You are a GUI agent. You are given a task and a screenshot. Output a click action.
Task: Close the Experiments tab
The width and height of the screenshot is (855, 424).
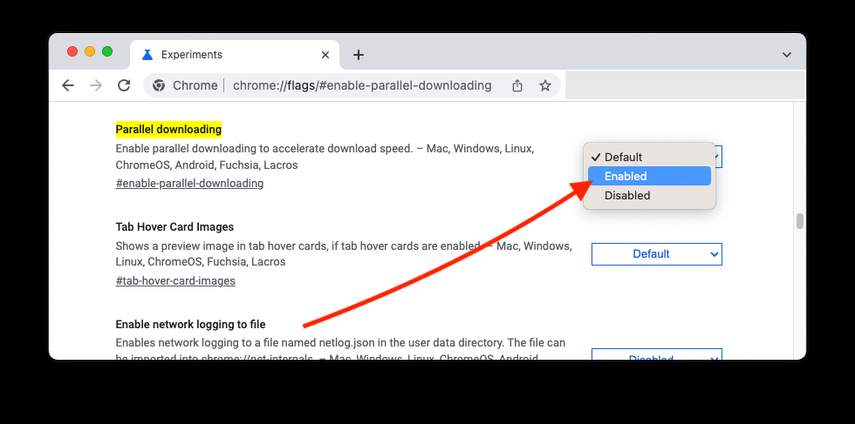coord(325,55)
